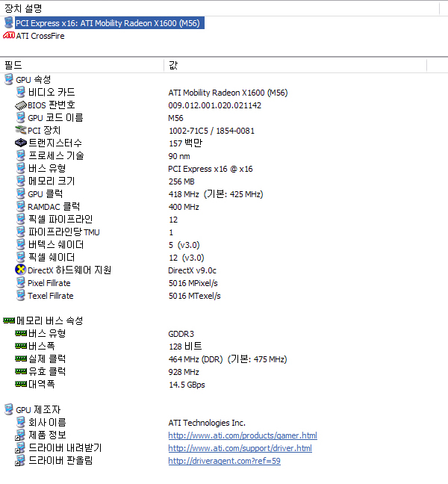
Task: Select the 14.5 GBps bandwidth value
Action: point(187,385)
